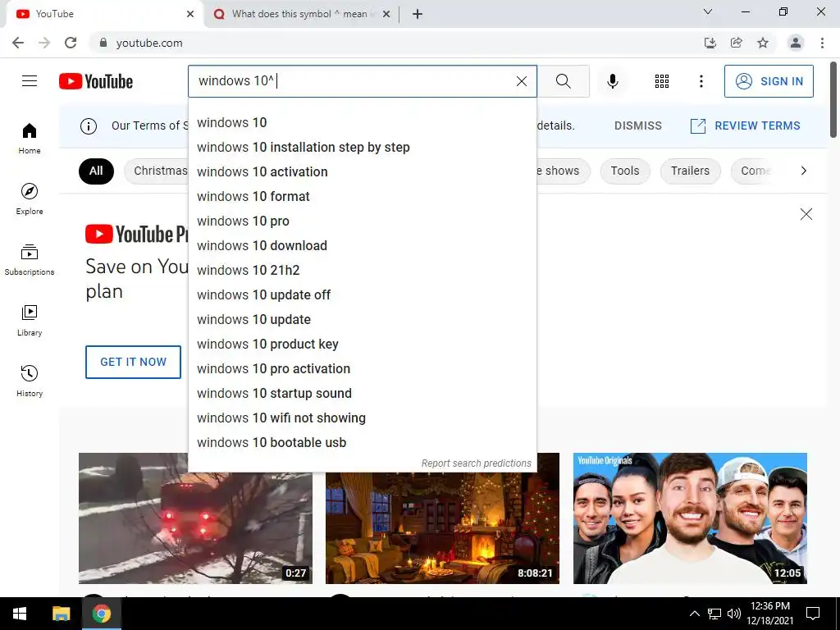Screen dimensions: 840x630
Task: Switch to the 'What does this symbol ^ mean' tab
Action: 300,14
